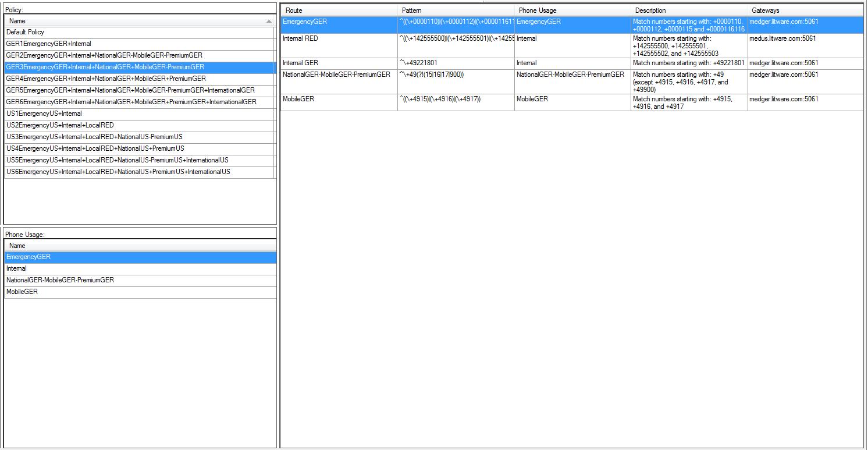Select policy GER5 ending in -PremiumGER+InternationalGER
This screenshot has width=868, height=450.
click(138, 91)
